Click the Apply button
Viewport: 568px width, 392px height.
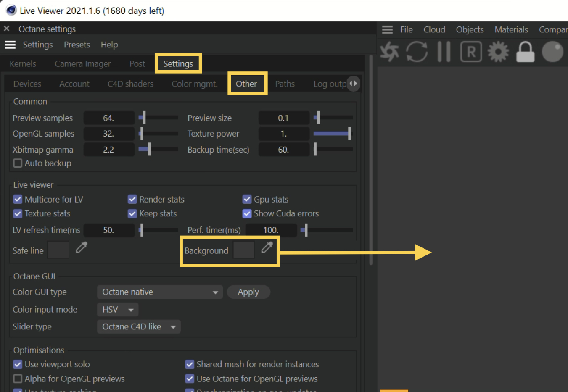click(x=248, y=292)
